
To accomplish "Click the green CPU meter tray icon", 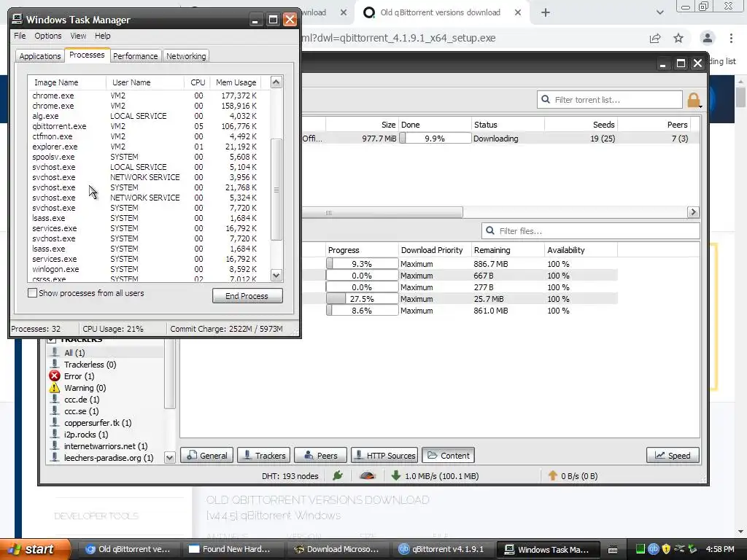I will (x=640, y=549).
